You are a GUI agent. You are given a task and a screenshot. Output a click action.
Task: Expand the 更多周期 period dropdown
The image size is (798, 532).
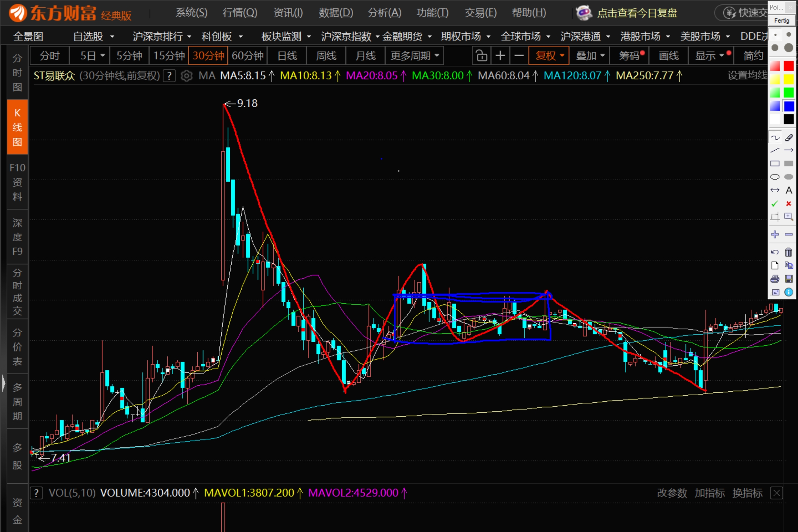pos(414,56)
